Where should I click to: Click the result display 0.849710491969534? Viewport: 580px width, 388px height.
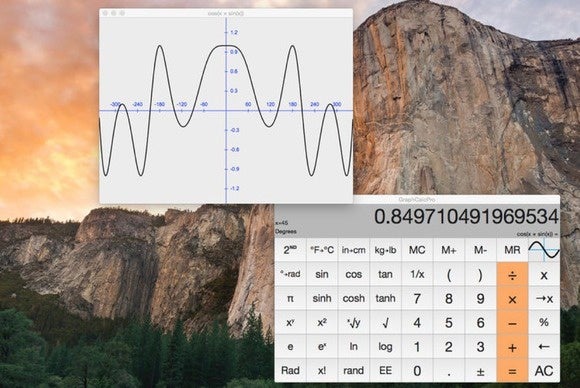click(x=466, y=216)
